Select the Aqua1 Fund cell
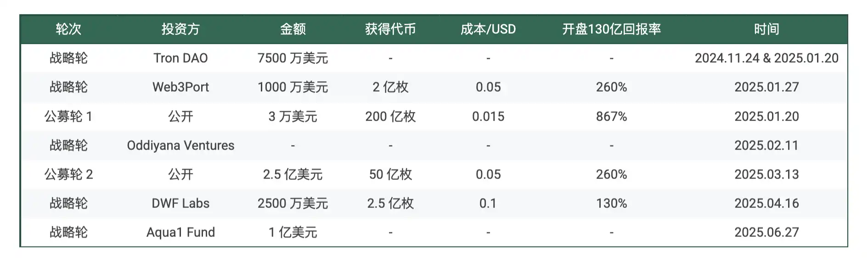Image resolution: width=868 pixels, height=264 pixels. pos(180,233)
